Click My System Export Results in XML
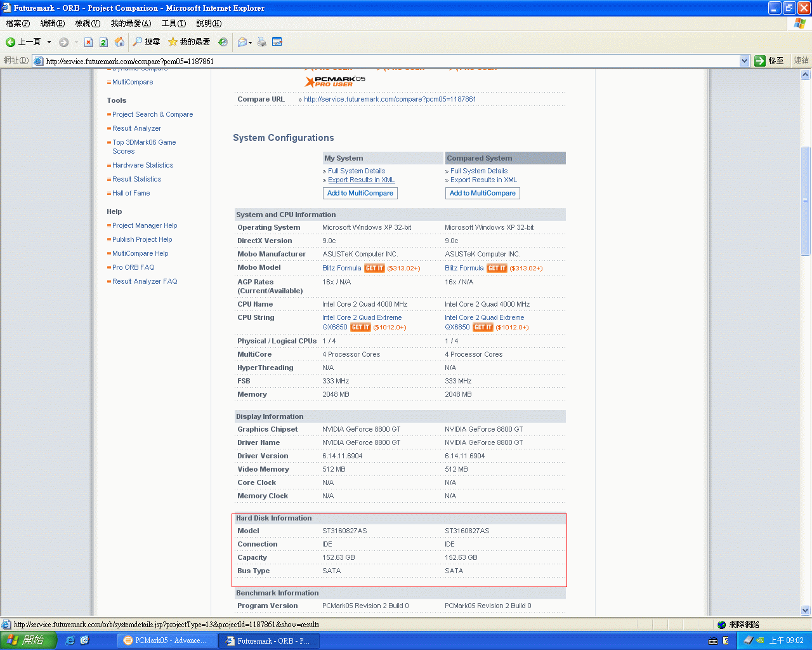This screenshot has width=812, height=650. point(361,180)
